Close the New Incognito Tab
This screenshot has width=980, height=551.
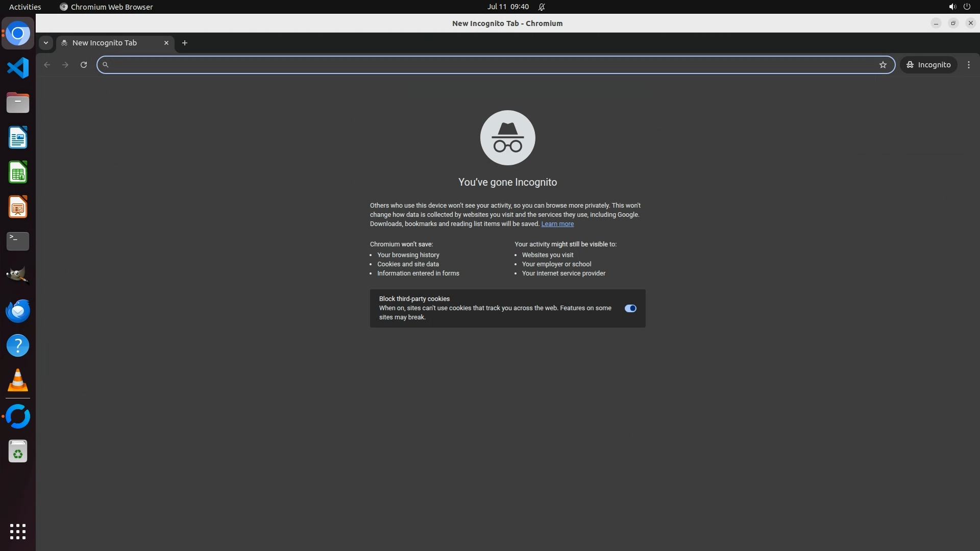(x=166, y=43)
